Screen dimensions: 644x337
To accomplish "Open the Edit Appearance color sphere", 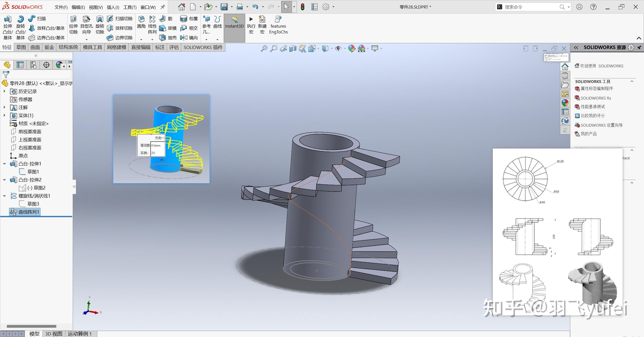I will pyautogui.click(x=351, y=48).
